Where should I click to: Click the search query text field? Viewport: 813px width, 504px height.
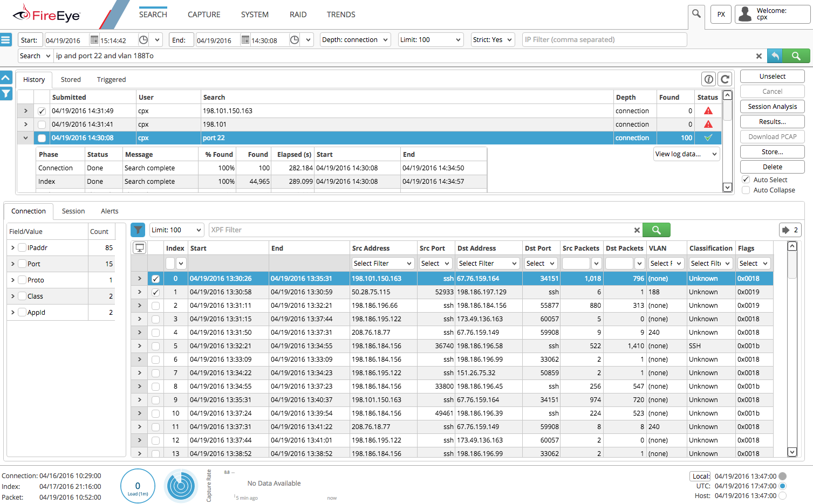(404, 56)
